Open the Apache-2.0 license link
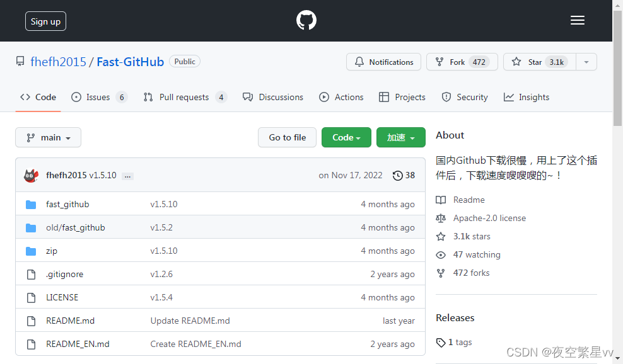 tap(489, 218)
